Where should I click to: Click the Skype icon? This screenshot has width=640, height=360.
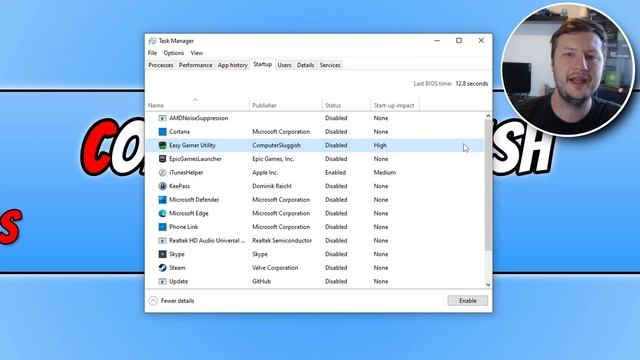[162, 254]
